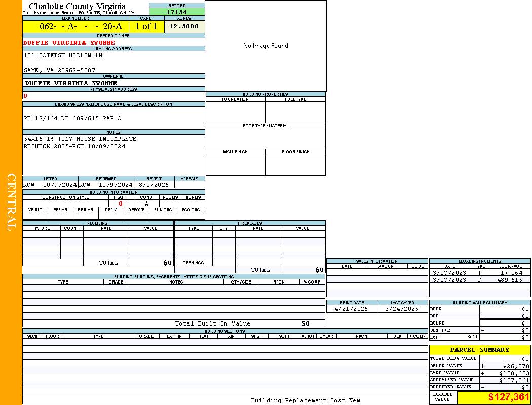Image resolution: width=532 pixels, height=405 pixels.
Task: Click the record number 17154 field
Action: point(177,12)
